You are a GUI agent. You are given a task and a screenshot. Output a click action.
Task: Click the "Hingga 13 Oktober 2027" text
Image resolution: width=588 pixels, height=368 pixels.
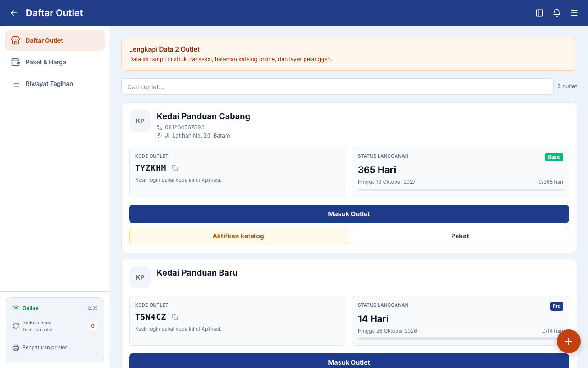tap(387, 182)
